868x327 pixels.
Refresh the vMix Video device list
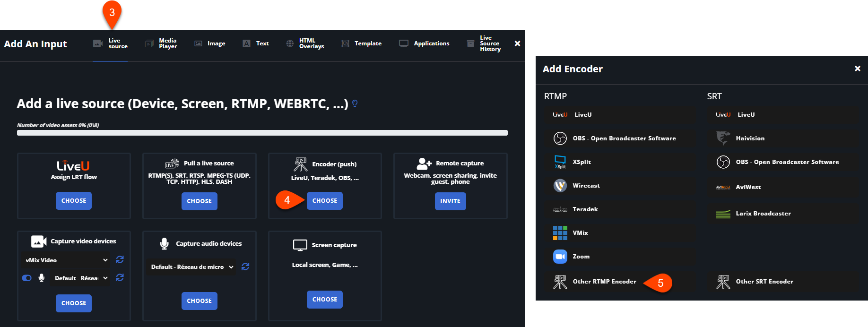point(120,260)
